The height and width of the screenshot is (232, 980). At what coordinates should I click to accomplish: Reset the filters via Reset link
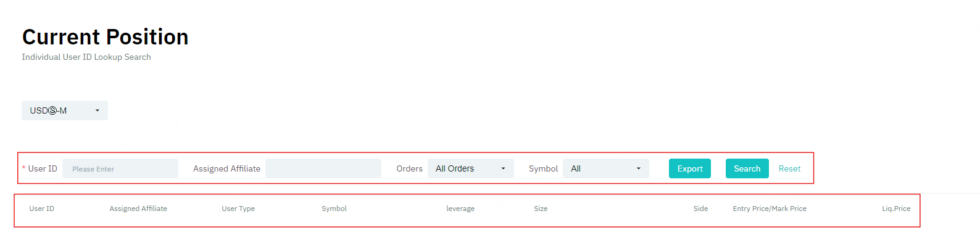[789, 168]
